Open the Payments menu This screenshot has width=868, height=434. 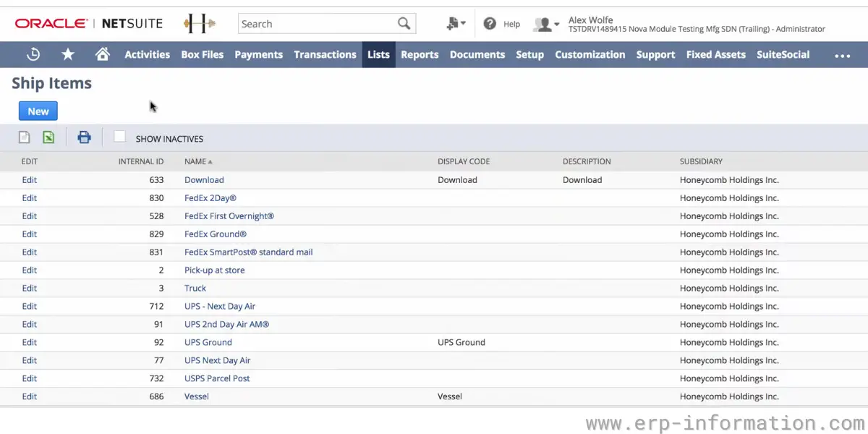pos(258,54)
